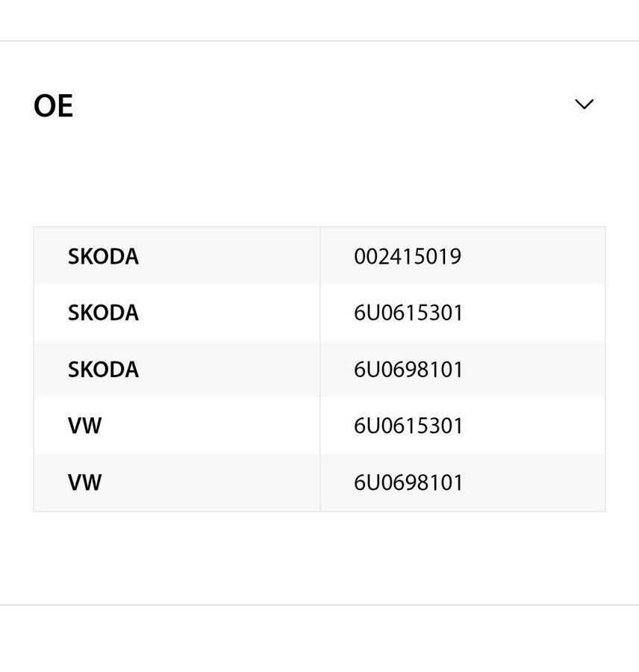Choose the third row SKODA 6U0698101
The width and height of the screenshot is (639, 672).
(319, 369)
